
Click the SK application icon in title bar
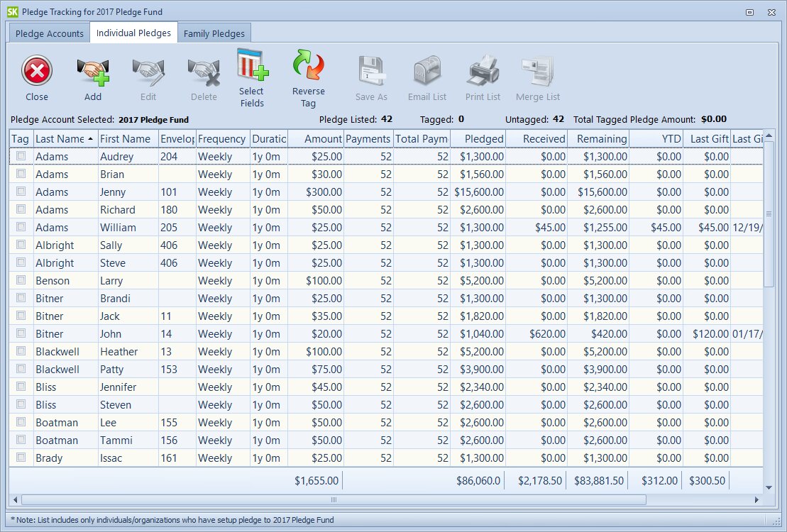pyautogui.click(x=13, y=11)
